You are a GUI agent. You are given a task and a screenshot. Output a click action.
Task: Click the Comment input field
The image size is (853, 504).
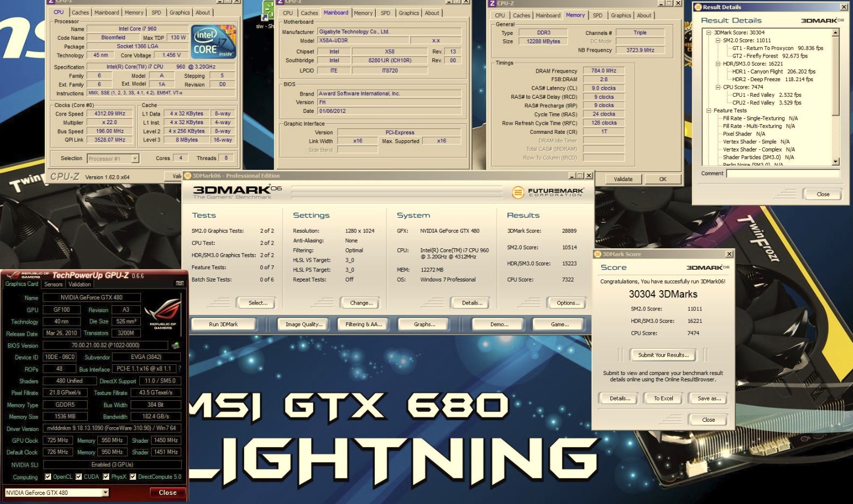click(783, 174)
